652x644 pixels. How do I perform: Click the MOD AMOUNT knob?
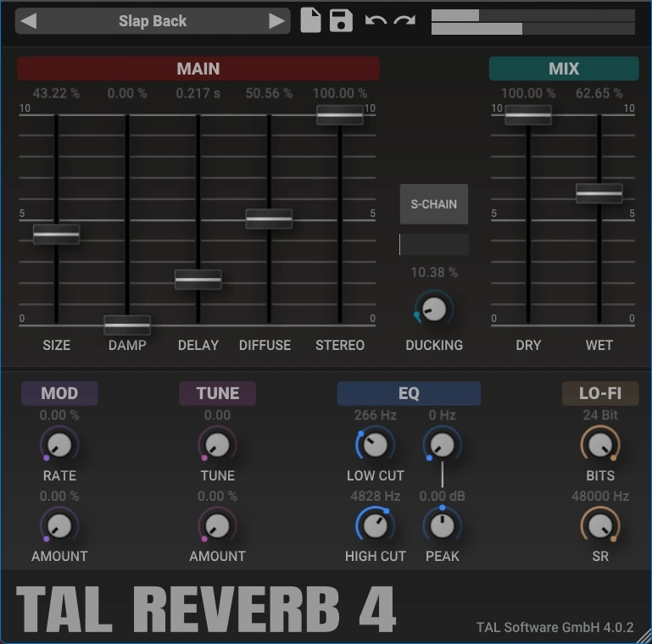tap(59, 525)
